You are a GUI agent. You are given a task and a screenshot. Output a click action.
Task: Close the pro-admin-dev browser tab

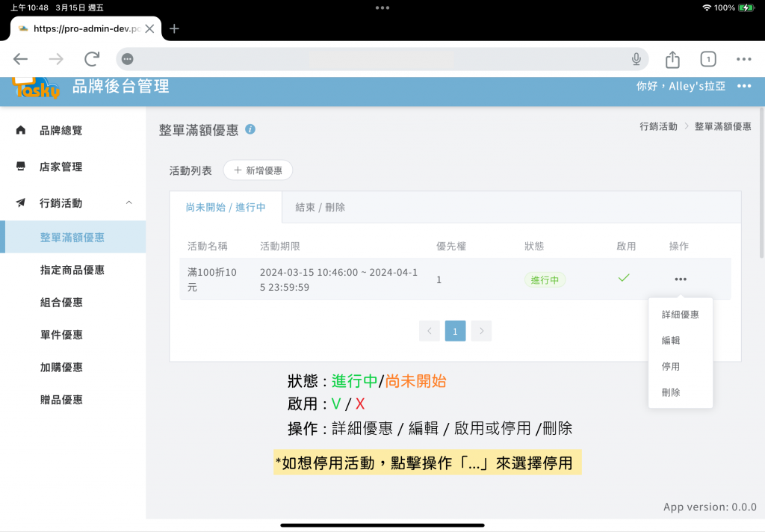(x=149, y=29)
